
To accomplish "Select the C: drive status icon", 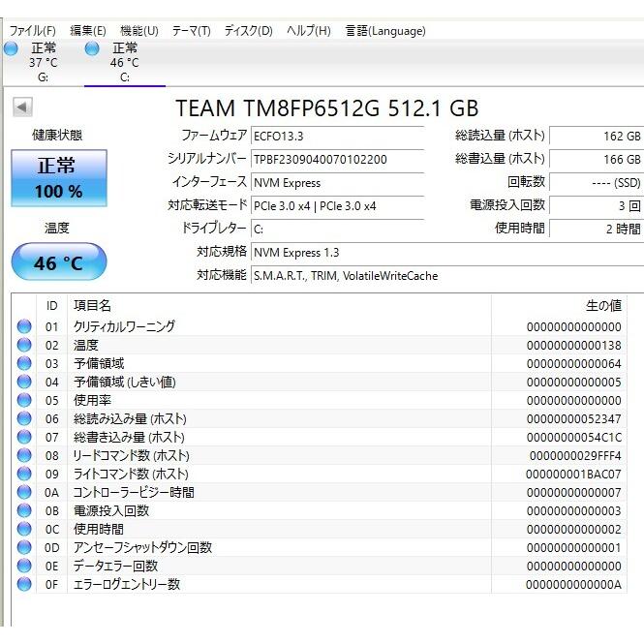I will pyautogui.click(x=92, y=48).
